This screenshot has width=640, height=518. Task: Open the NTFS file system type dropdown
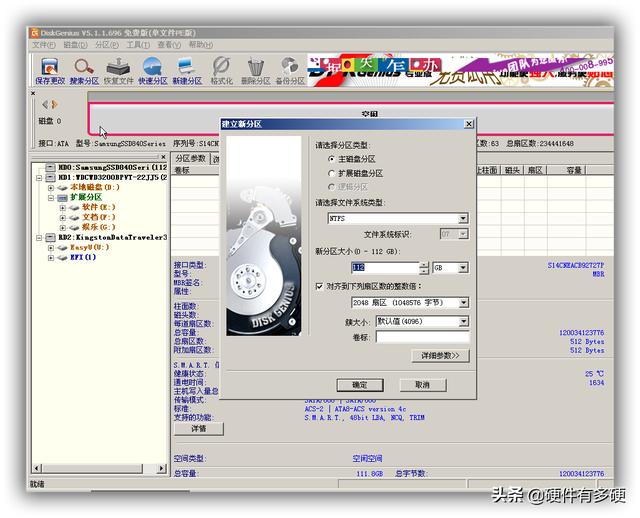click(462, 218)
